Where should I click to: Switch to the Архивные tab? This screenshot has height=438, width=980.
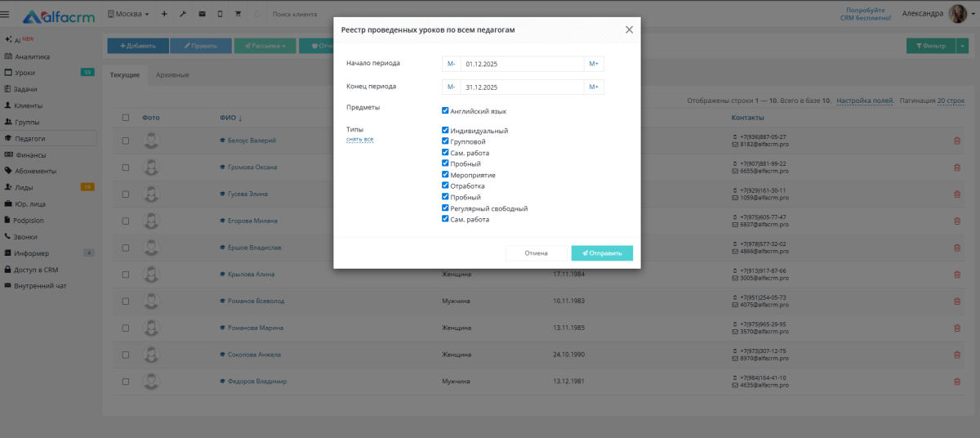[x=172, y=75]
